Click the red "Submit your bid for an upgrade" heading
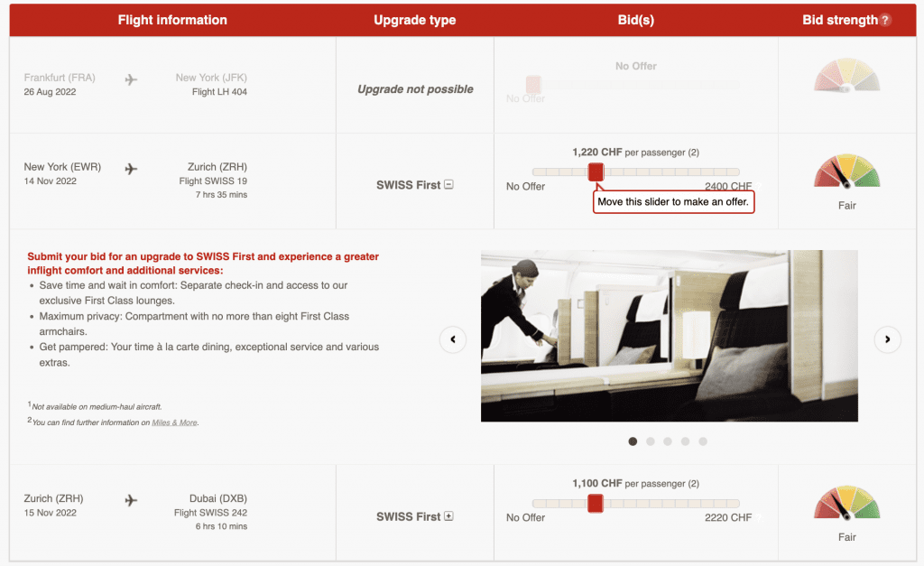 pyautogui.click(x=203, y=264)
